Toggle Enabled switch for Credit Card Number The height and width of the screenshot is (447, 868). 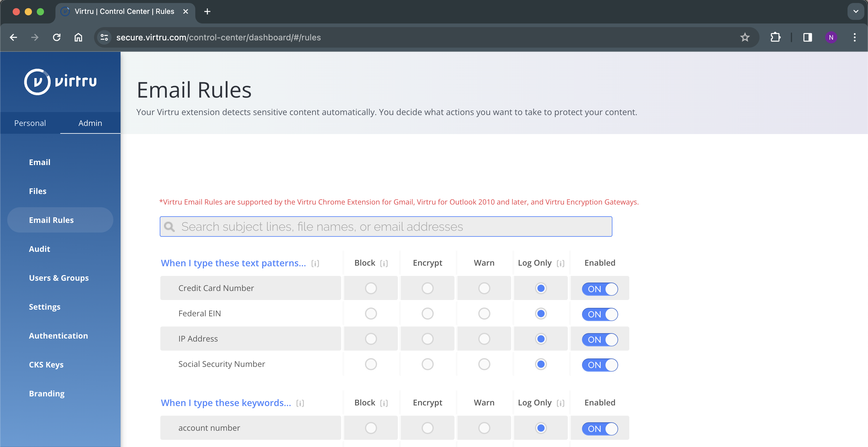600,289
